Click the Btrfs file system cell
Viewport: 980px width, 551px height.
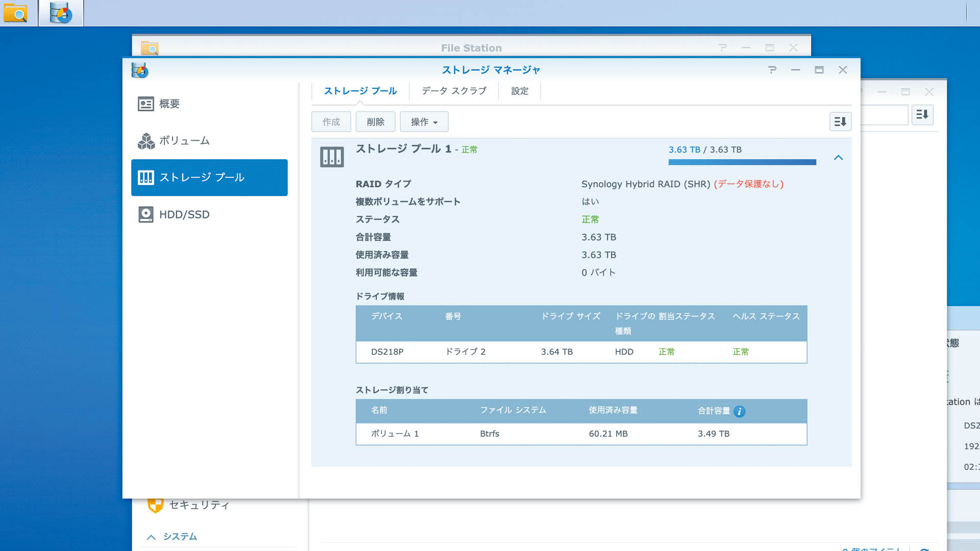[x=489, y=434]
